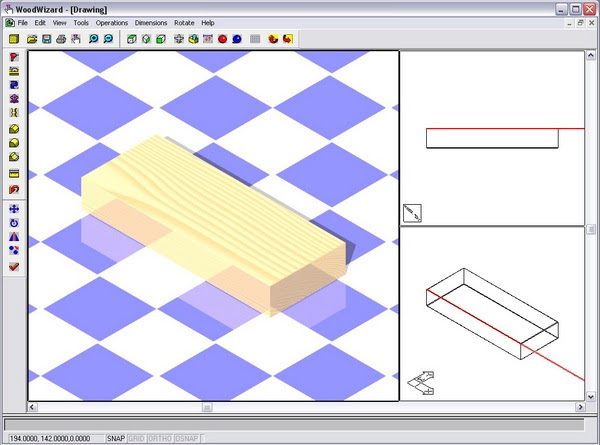Open the Help menu

pos(208,23)
